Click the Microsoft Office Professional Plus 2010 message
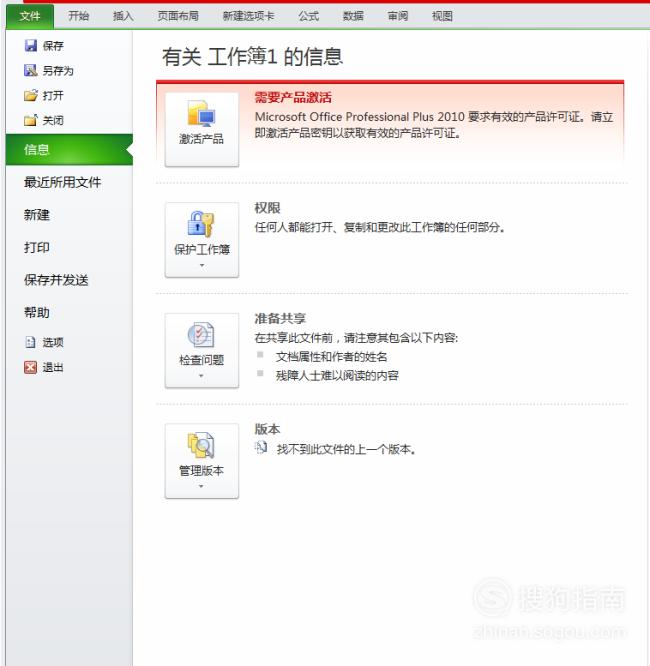The image size is (650, 666). pos(434,125)
